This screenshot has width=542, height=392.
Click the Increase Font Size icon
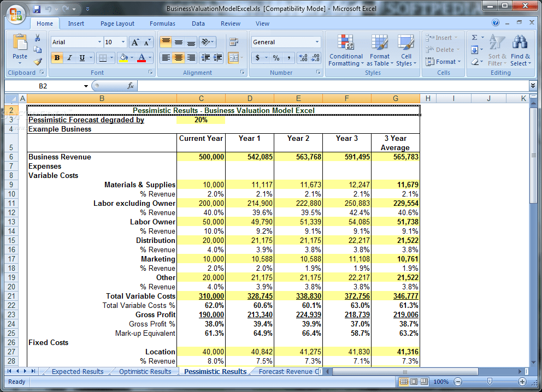pyautogui.click(x=135, y=42)
